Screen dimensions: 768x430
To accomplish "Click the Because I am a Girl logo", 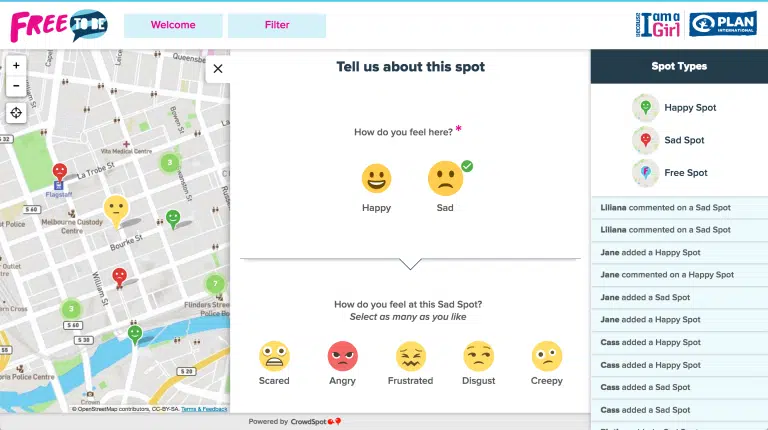I will point(658,25).
